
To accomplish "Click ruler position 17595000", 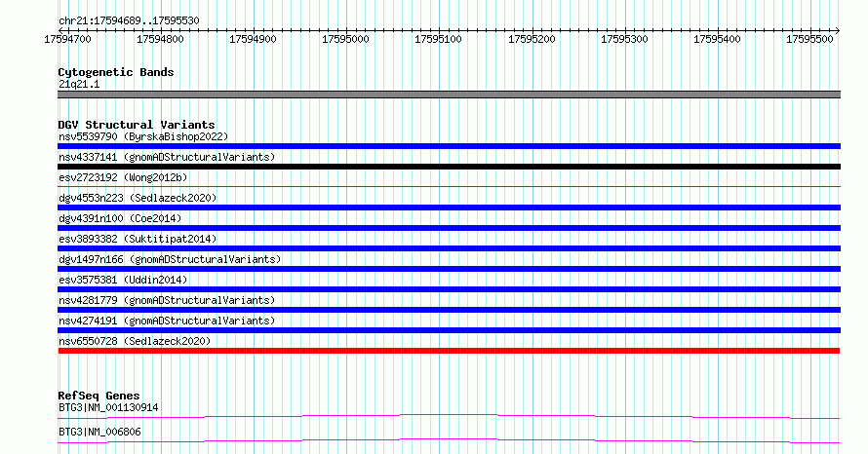I will point(345,39).
